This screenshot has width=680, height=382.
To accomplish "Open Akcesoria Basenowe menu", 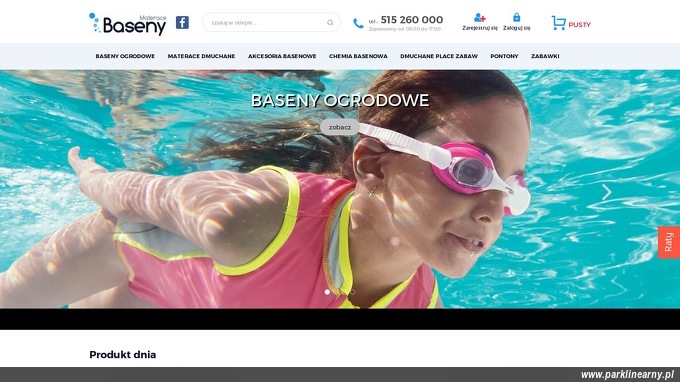I will 282,56.
